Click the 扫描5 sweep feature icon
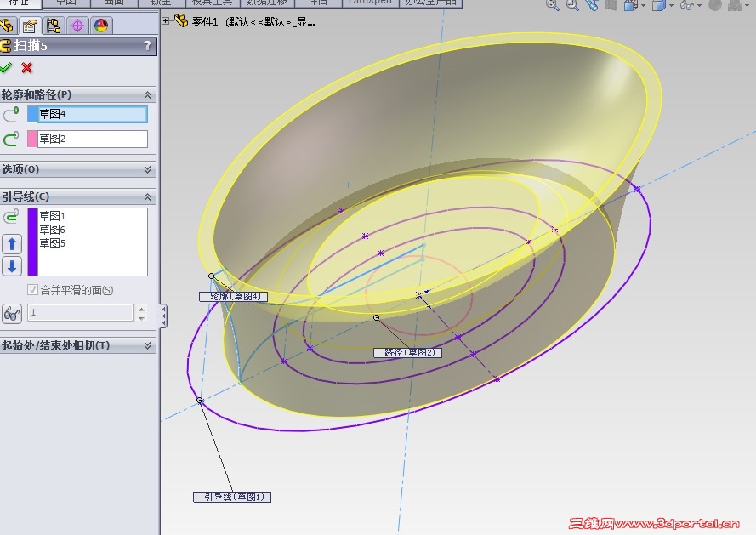The width and height of the screenshot is (756, 535). coord(6,46)
